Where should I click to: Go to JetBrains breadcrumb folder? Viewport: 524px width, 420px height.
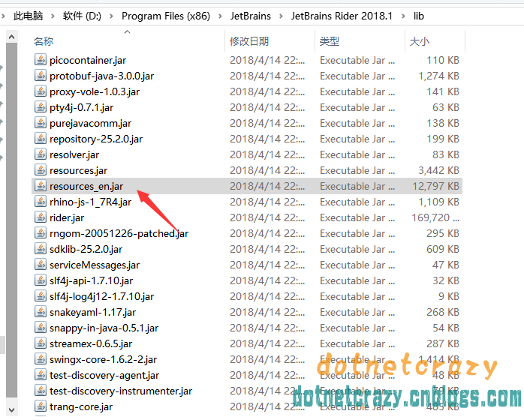tap(250, 16)
